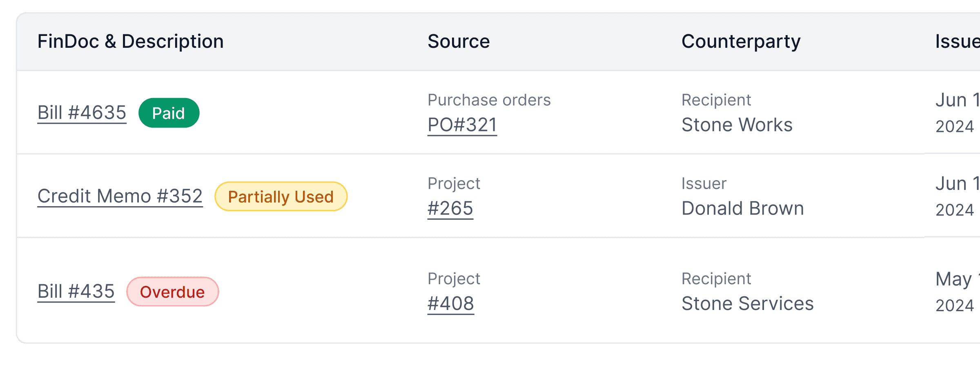Open Project #265 from Credit Memo row
Viewport: 980px width, 370px height.
pyautogui.click(x=450, y=209)
